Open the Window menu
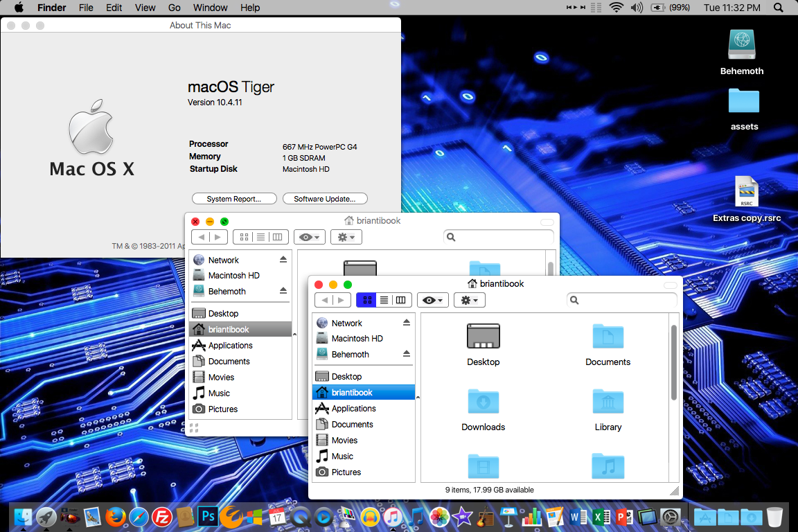The height and width of the screenshot is (532, 798). click(x=210, y=8)
